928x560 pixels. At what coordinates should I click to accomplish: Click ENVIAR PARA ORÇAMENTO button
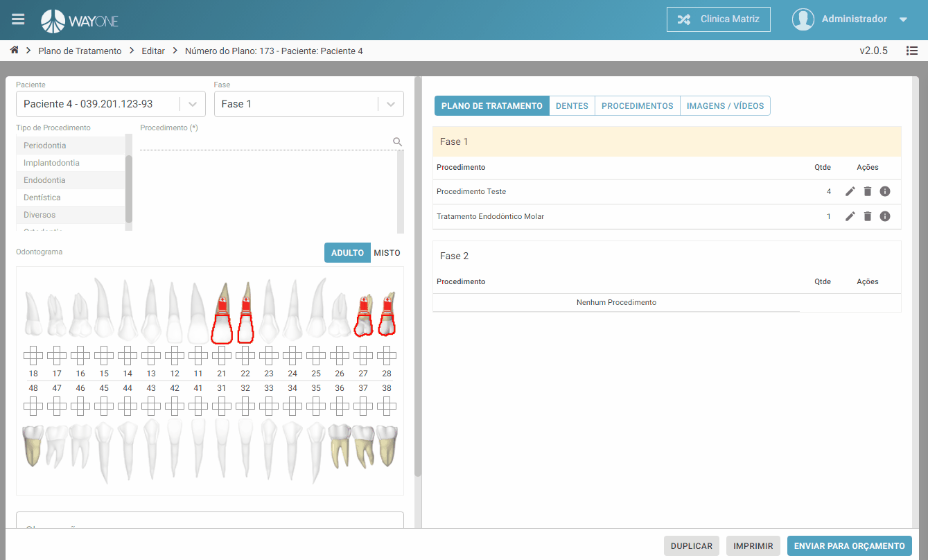tap(850, 546)
